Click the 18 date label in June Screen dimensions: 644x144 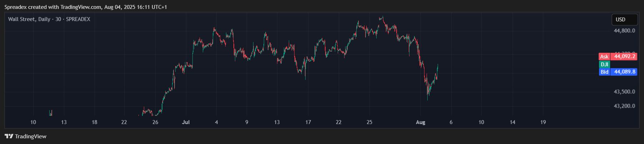pyautogui.click(x=94, y=122)
